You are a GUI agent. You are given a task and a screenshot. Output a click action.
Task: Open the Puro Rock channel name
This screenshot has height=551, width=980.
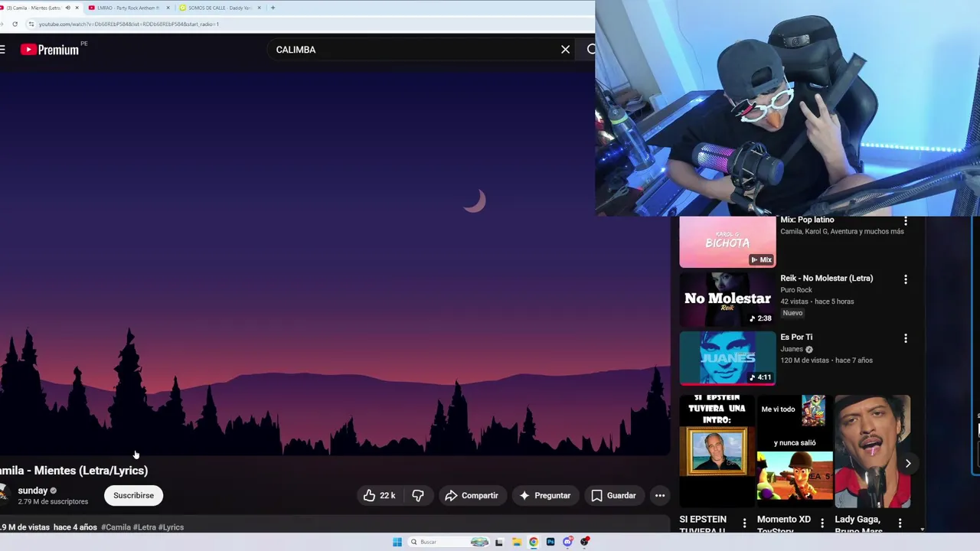pyautogui.click(x=795, y=290)
